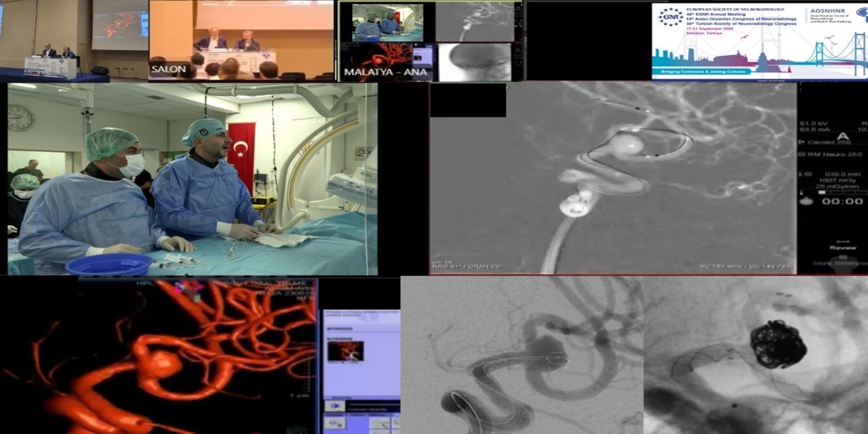Select the Carotid 2fps protocol entry
The image size is (868, 434).
coord(833,142)
